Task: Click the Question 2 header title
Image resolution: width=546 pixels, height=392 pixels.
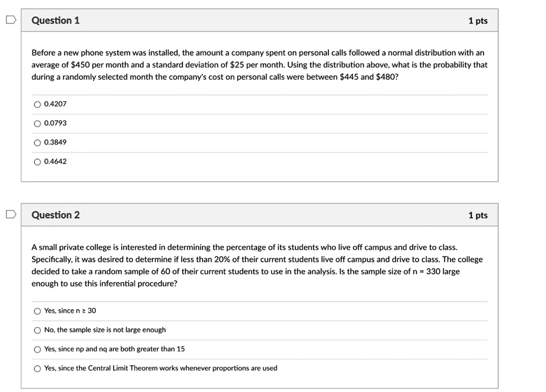Action: coord(55,215)
